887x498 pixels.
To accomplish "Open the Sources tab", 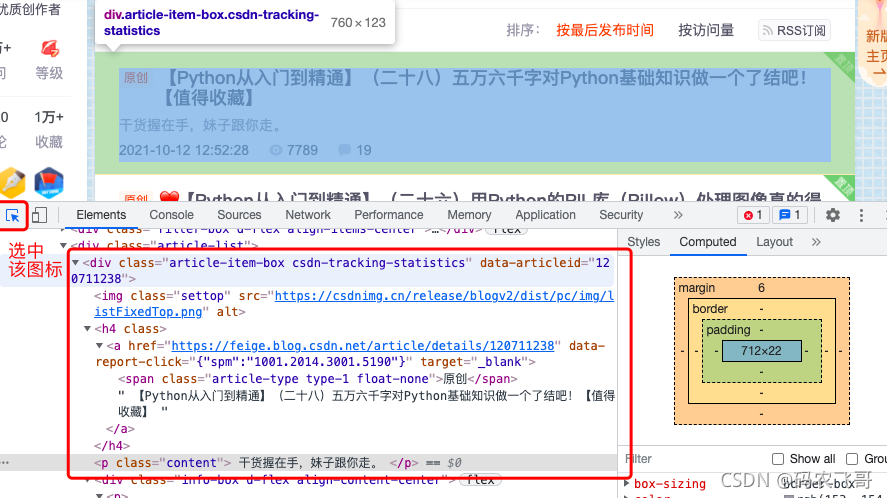I will (x=239, y=215).
